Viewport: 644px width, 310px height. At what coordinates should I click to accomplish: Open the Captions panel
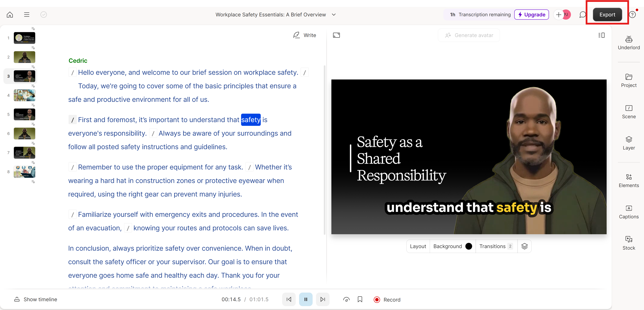(628, 212)
